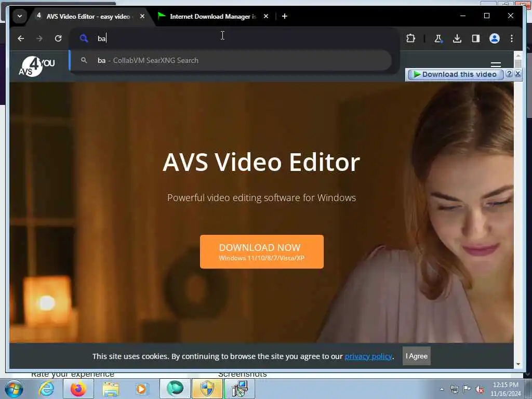
Task: Click the page scrollbar down arrow
Action: click(518, 364)
